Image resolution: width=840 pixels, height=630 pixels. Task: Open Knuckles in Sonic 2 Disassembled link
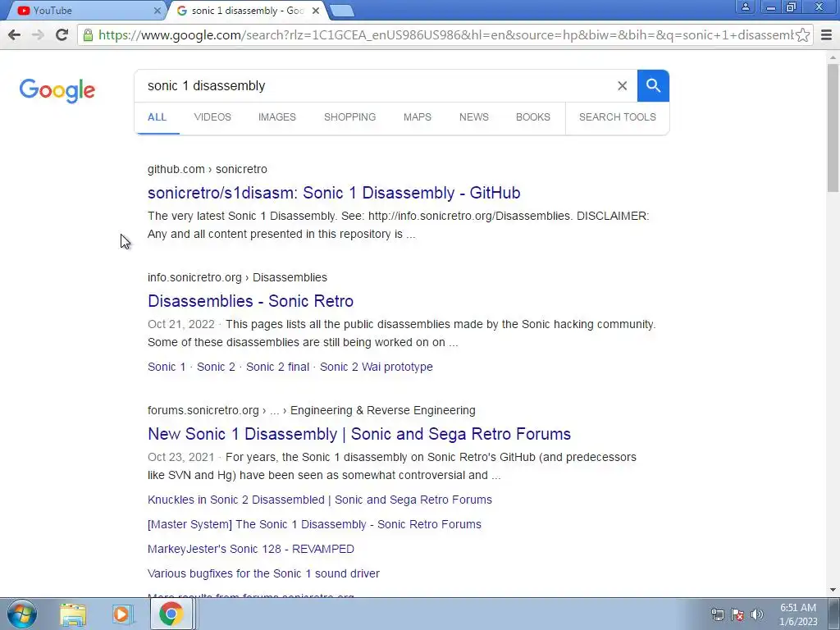click(320, 500)
